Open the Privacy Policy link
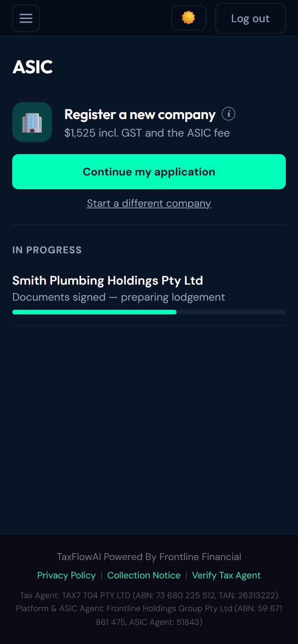This screenshot has width=298, height=644. coord(66,575)
